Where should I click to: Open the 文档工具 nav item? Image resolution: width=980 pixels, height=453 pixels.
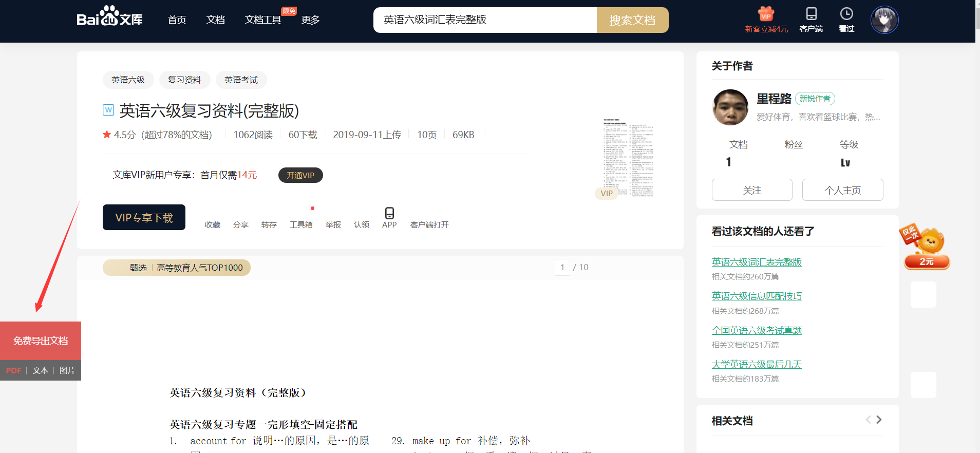263,20
